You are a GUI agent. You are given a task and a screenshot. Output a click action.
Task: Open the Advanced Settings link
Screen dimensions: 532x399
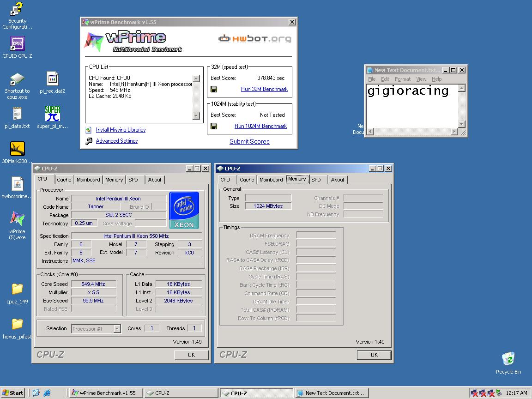[117, 141]
